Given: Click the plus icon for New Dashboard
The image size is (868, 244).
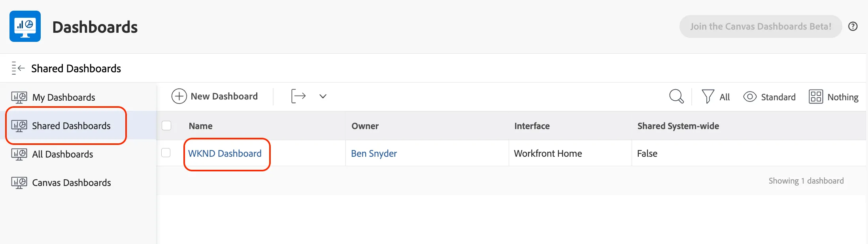Looking at the screenshot, I should click(x=179, y=96).
